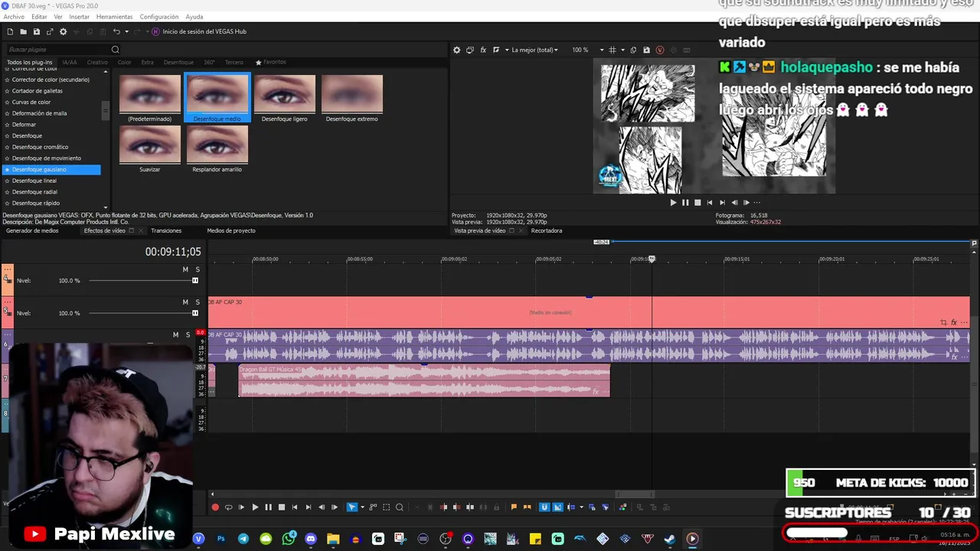Image resolution: width=980 pixels, height=551 pixels.
Task: Solo track 5 with its S button
Action: (x=198, y=302)
